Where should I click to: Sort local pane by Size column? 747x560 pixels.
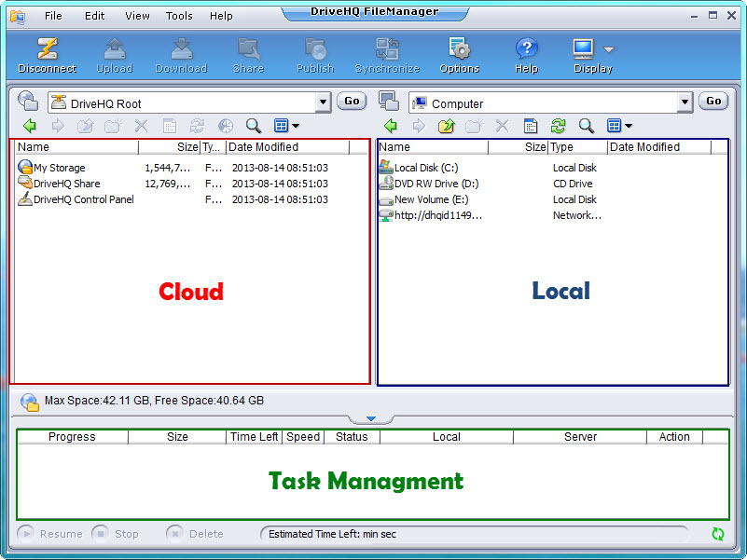(519, 147)
